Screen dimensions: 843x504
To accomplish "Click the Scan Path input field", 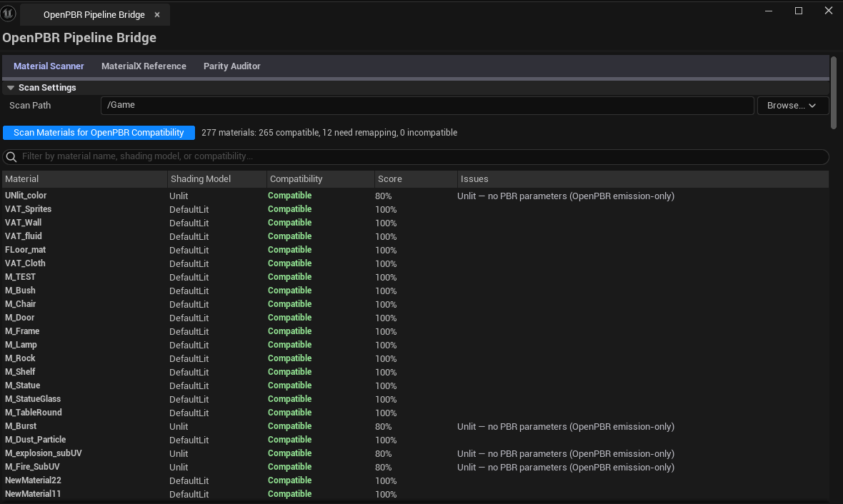I will tap(427, 106).
